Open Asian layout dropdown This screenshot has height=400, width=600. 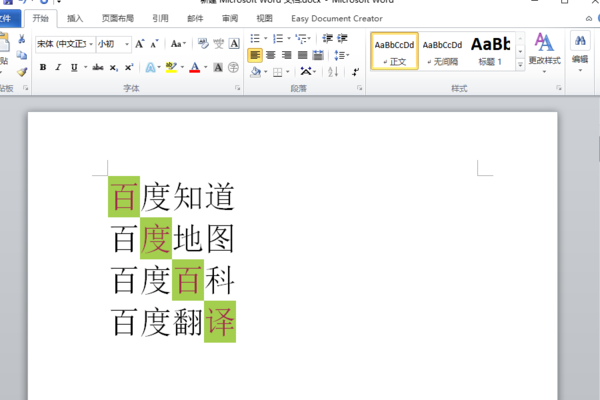pos(308,71)
